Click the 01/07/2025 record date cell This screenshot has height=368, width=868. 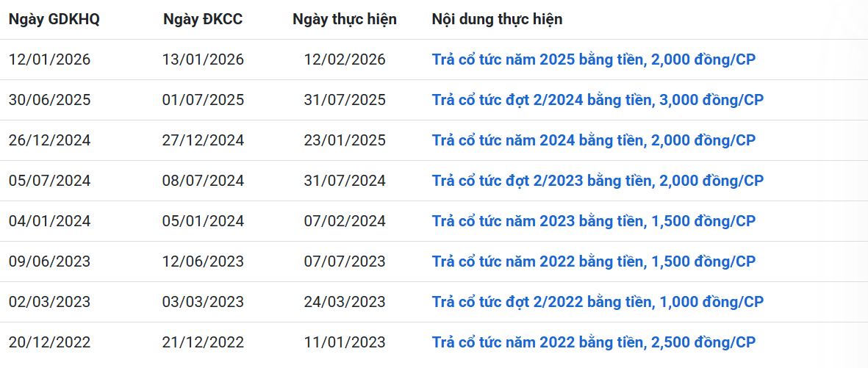(x=203, y=100)
